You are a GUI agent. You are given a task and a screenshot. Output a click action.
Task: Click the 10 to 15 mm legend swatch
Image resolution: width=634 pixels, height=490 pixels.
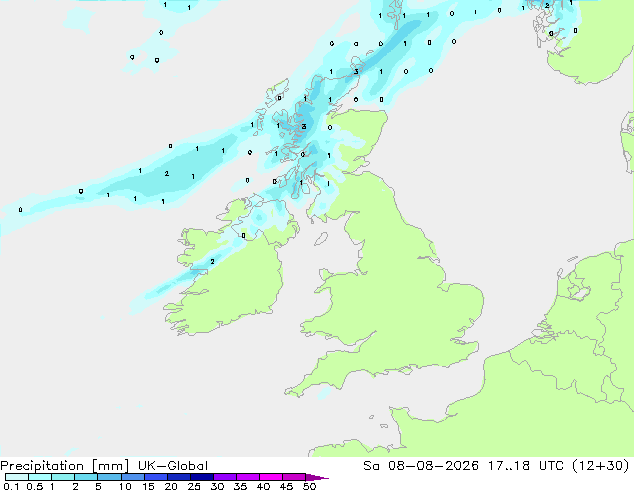133,477
